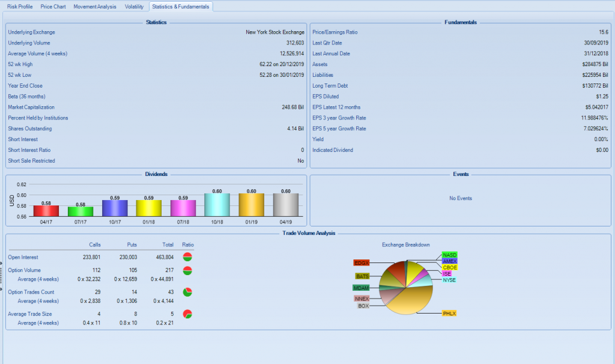Collapse the panel using the left edge arrow

coord(1,262)
